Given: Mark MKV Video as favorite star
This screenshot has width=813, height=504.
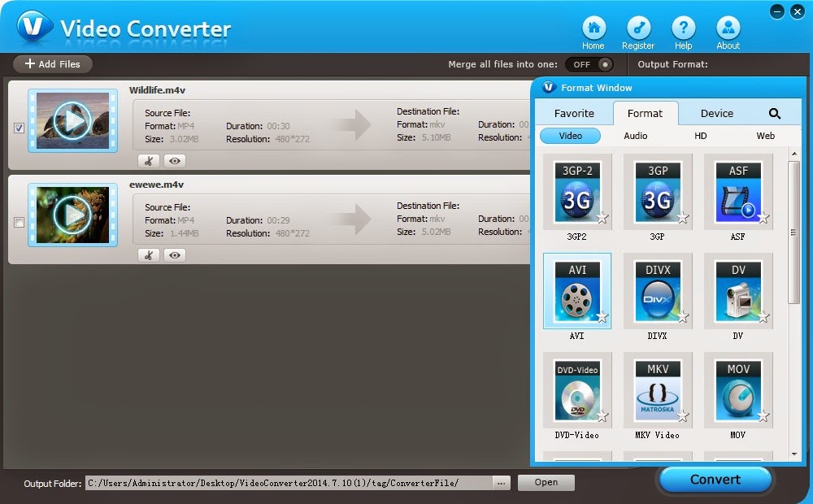Looking at the screenshot, I should click(684, 416).
